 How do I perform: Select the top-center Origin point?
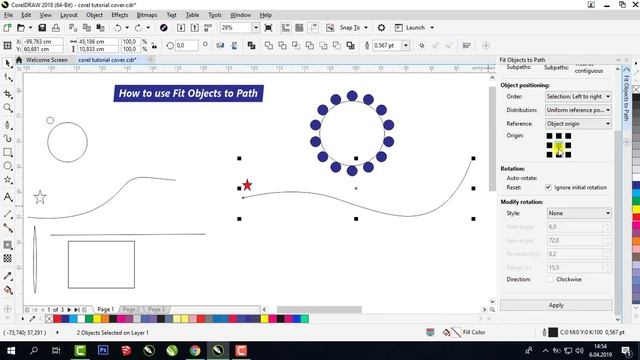coord(559,136)
